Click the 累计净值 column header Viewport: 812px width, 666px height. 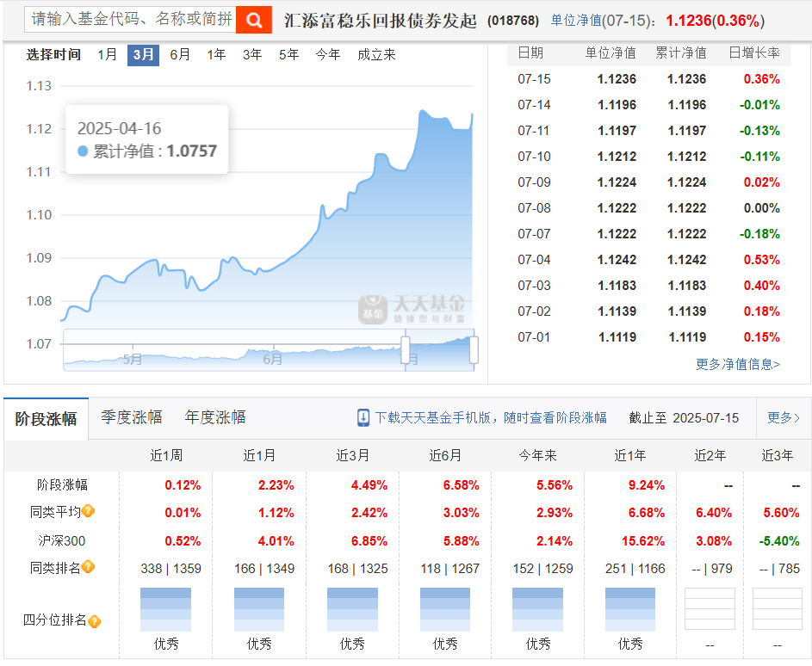[681, 52]
